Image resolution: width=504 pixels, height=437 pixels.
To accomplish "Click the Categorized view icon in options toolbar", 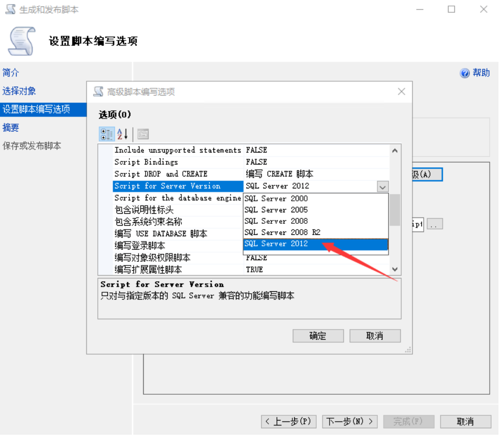I will click(106, 134).
